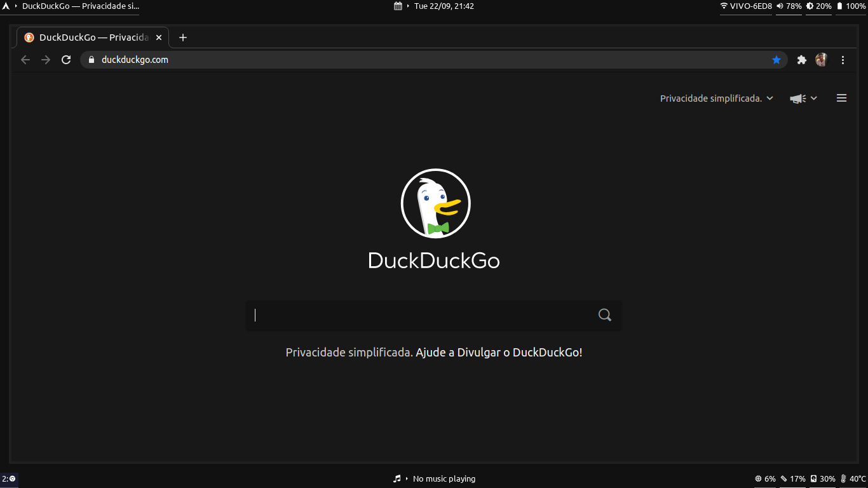Click the 17% usage indicator
This screenshot has width=868, height=488.
793,479
